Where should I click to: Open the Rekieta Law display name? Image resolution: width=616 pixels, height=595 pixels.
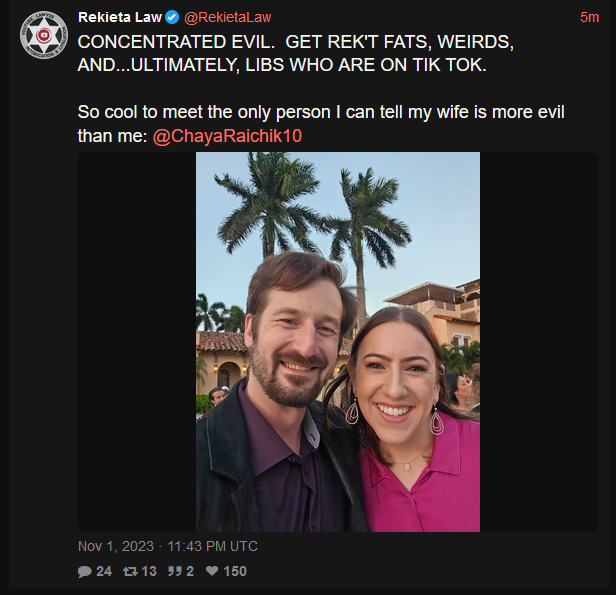[120, 17]
